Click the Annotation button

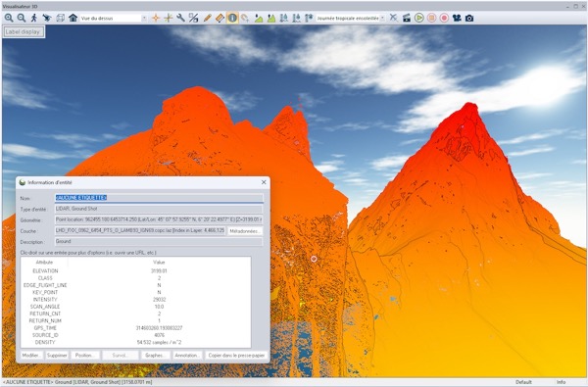187,355
